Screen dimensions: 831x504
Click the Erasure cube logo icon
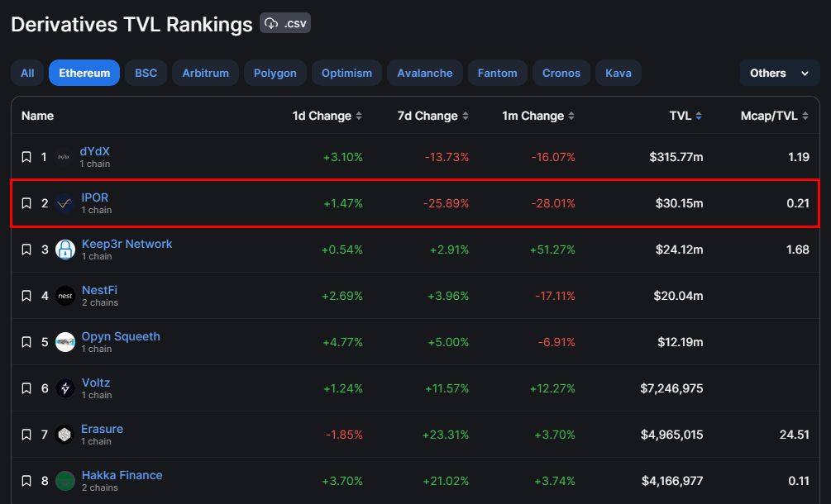tap(64, 435)
